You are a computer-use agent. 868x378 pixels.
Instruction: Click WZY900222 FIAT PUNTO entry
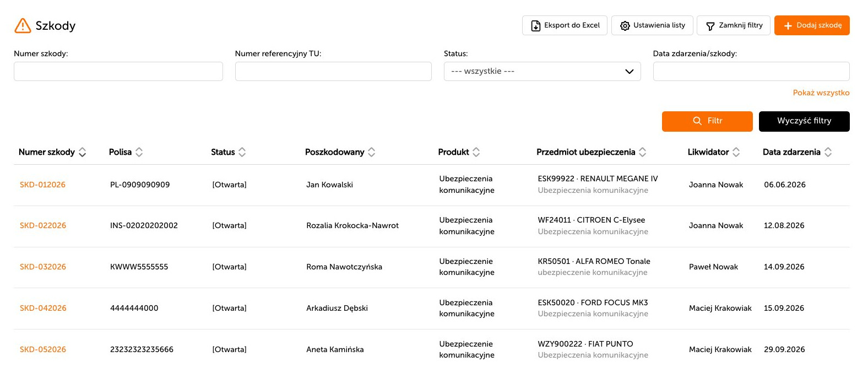(x=585, y=344)
